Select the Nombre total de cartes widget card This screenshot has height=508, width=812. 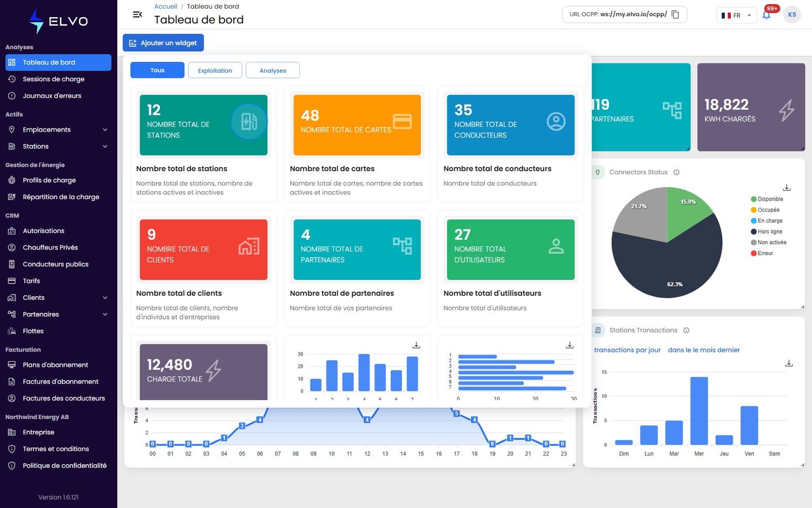click(357, 144)
